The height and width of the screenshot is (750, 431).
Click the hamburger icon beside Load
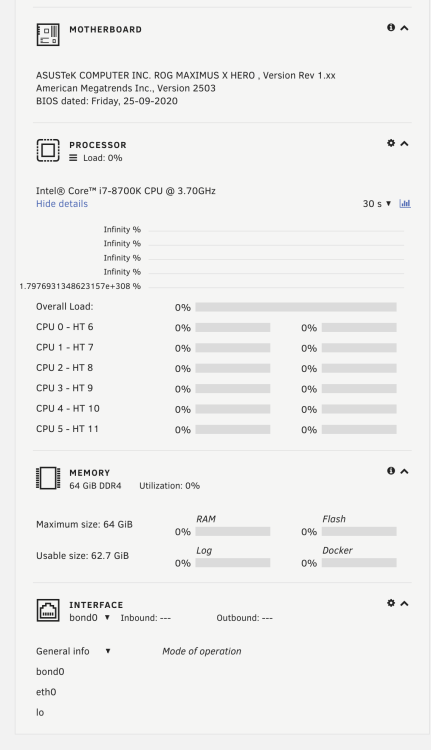[x=73, y=158]
